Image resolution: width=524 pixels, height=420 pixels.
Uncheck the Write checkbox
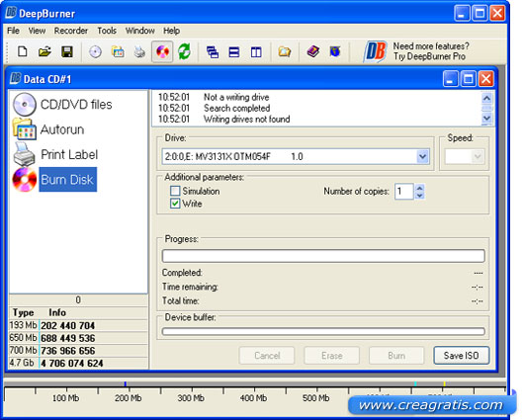pyautogui.click(x=175, y=204)
